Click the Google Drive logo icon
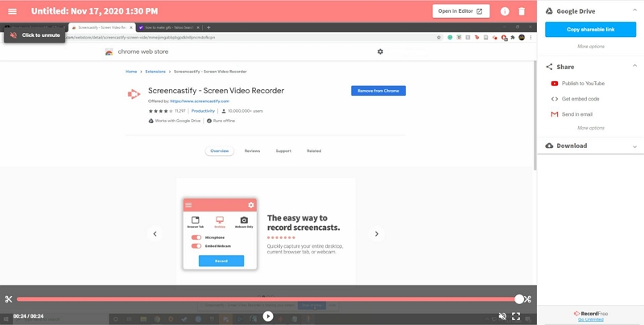The image size is (644, 325). pos(549,11)
